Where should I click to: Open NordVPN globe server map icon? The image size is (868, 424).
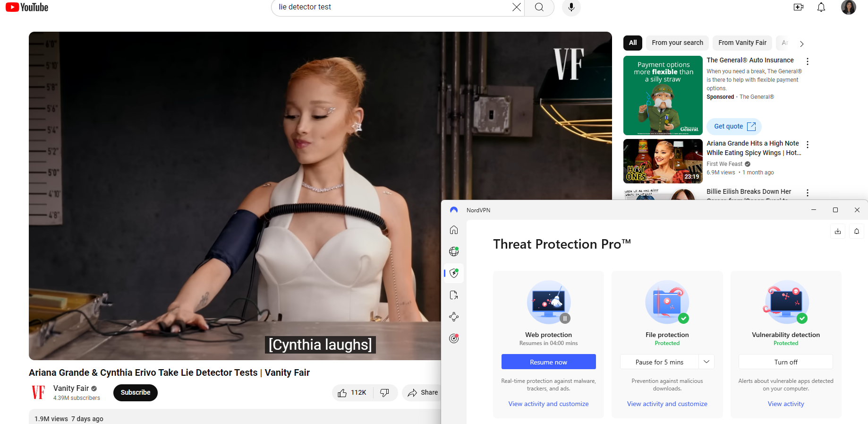[454, 251]
